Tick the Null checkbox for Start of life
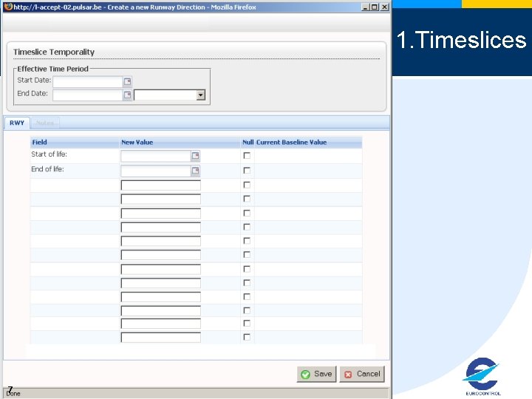Screen dimensions: 532x399 [247, 155]
